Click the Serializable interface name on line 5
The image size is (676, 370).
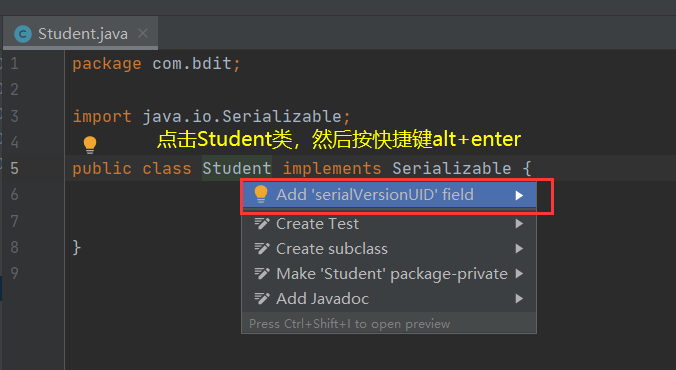pyautogui.click(x=451, y=168)
